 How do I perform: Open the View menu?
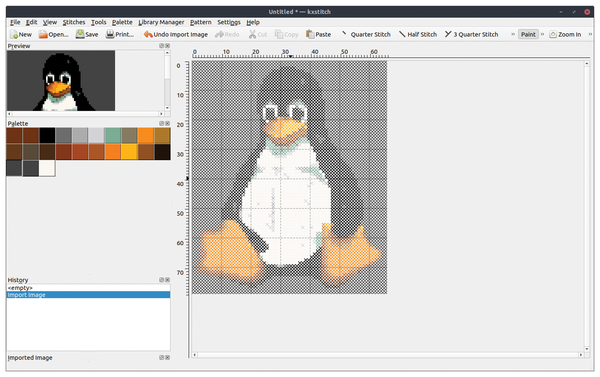click(x=50, y=22)
